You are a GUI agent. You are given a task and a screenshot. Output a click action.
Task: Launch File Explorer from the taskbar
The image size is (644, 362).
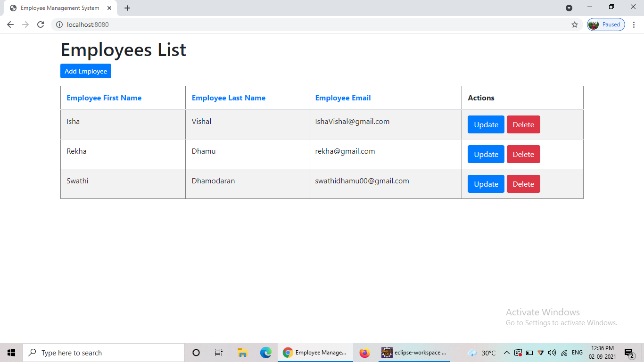[242, 353]
